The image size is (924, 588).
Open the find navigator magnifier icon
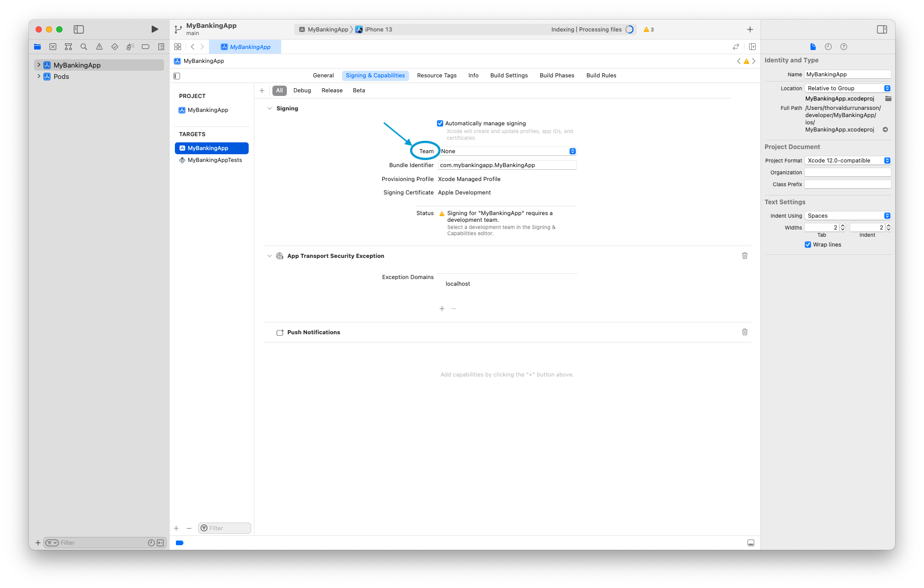pyautogui.click(x=84, y=47)
